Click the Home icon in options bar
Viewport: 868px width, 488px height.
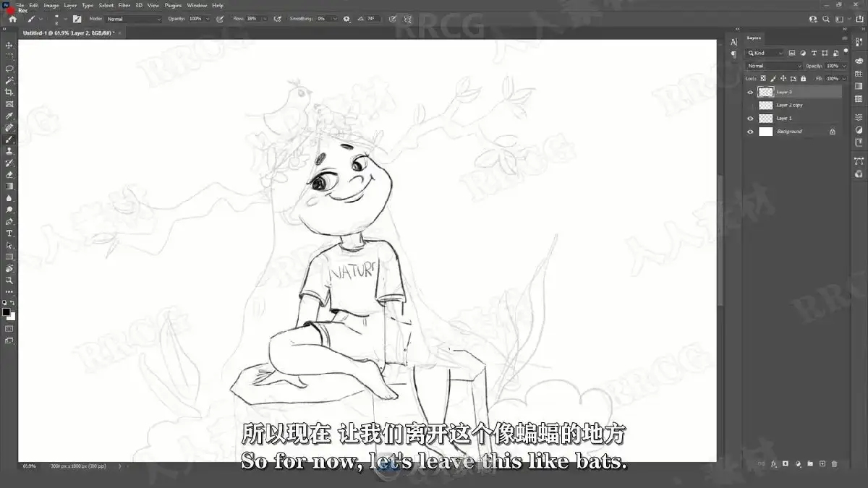[x=12, y=19]
